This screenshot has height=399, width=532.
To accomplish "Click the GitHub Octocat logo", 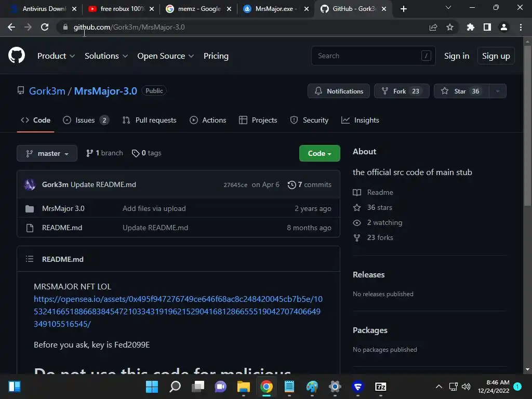I will tap(16, 55).
